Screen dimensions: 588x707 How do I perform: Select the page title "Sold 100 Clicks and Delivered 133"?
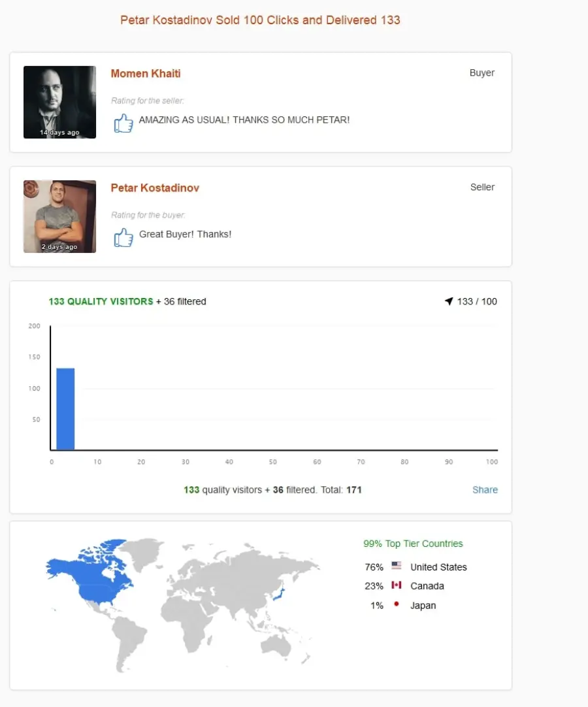pos(308,20)
